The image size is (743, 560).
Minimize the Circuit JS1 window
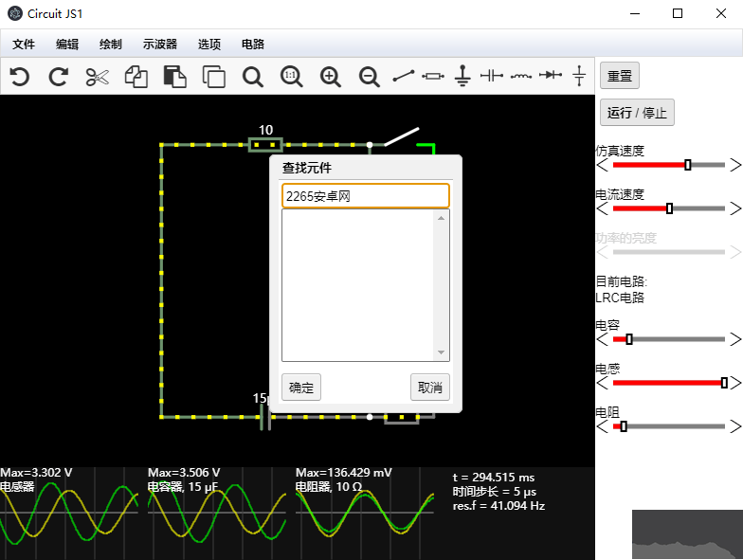click(x=635, y=13)
